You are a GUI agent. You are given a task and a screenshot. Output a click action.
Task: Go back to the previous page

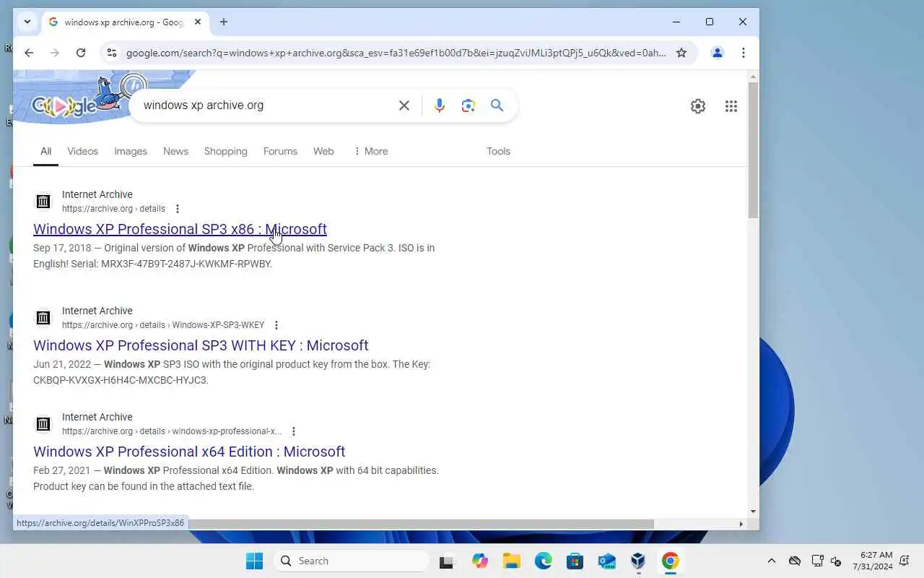29,53
